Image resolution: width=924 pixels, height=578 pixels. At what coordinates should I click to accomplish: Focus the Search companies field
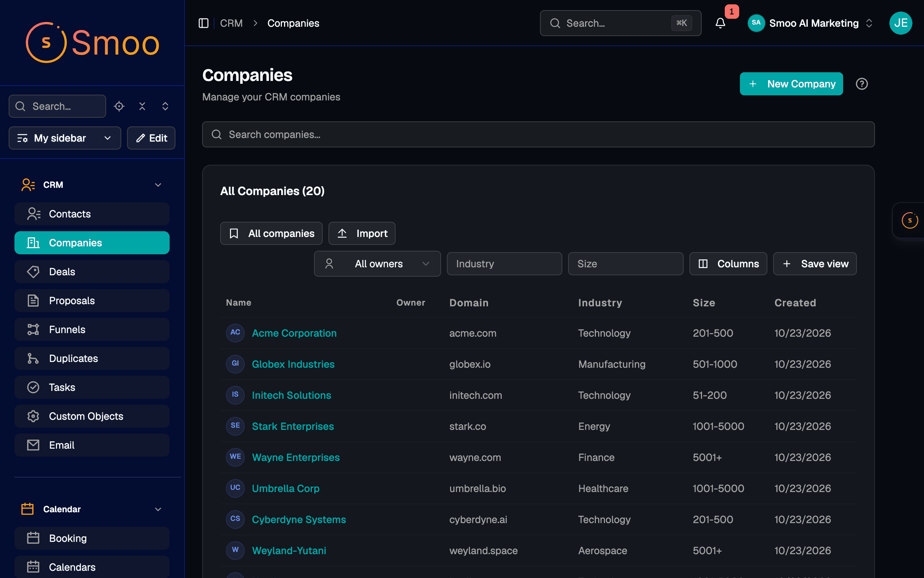pos(538,134)
